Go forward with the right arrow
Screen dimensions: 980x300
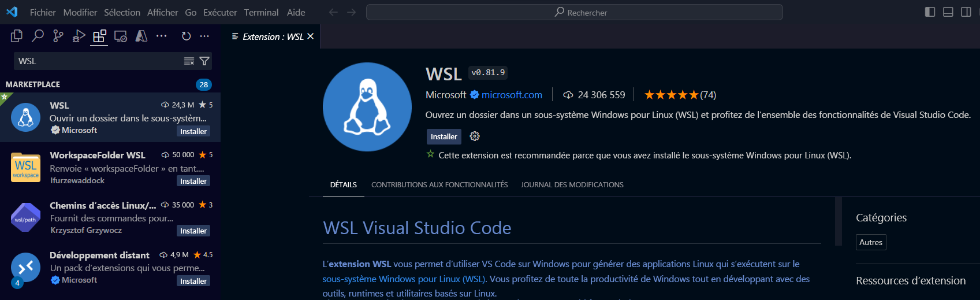tap(351, 12)
